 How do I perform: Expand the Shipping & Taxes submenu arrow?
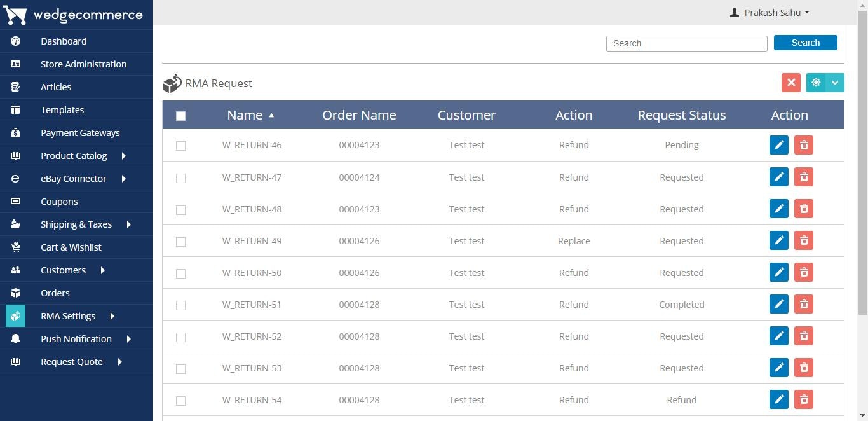128,224
